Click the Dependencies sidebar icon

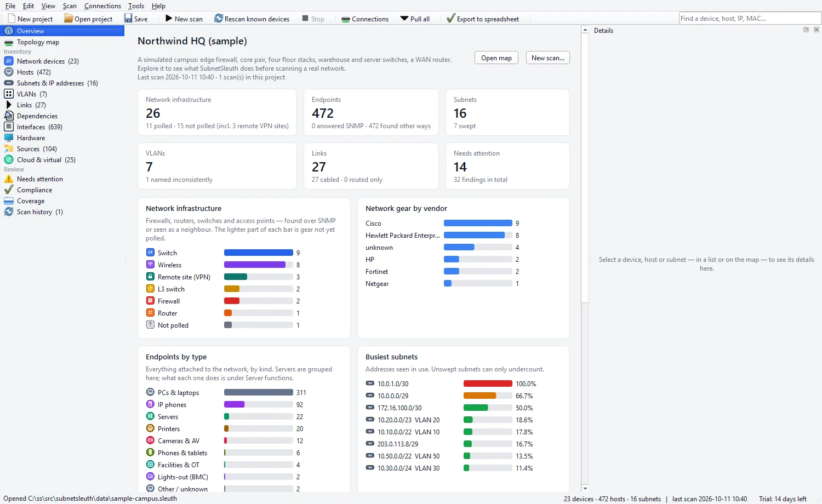click(9, 116)
